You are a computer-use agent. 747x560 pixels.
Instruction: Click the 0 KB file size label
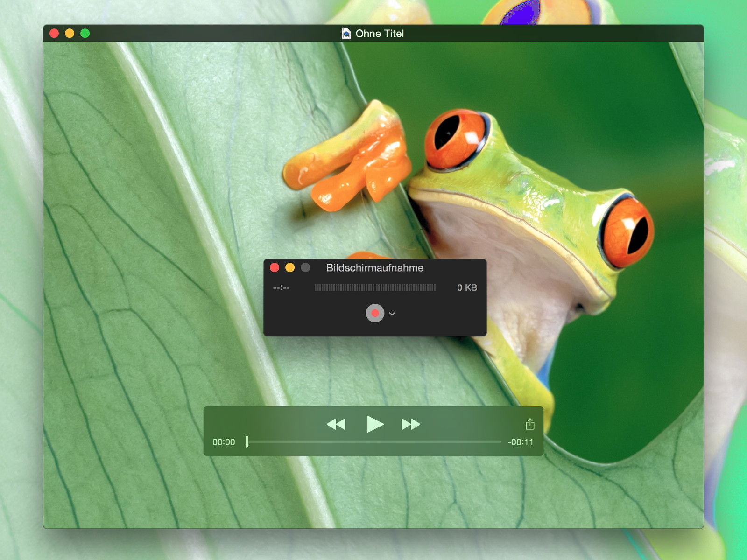coord(467,287)
